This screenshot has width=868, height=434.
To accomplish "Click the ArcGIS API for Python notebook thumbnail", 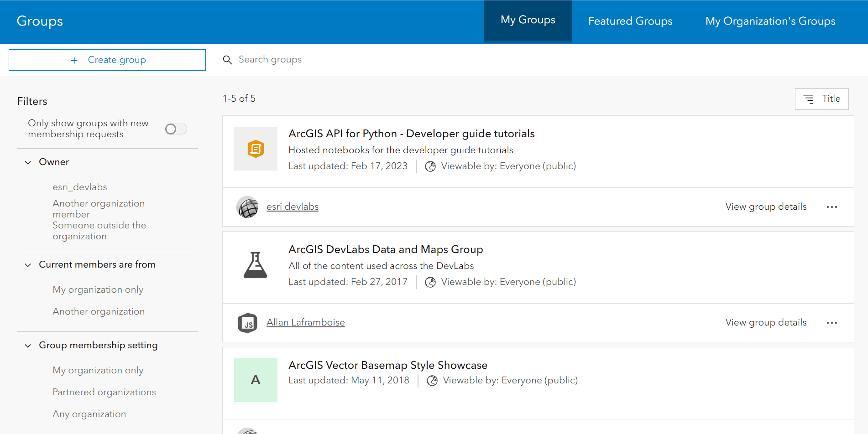I will 255,149.
